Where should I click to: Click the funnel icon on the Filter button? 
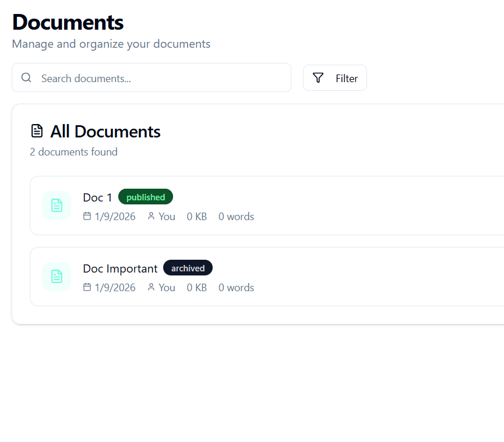point(318,77)
